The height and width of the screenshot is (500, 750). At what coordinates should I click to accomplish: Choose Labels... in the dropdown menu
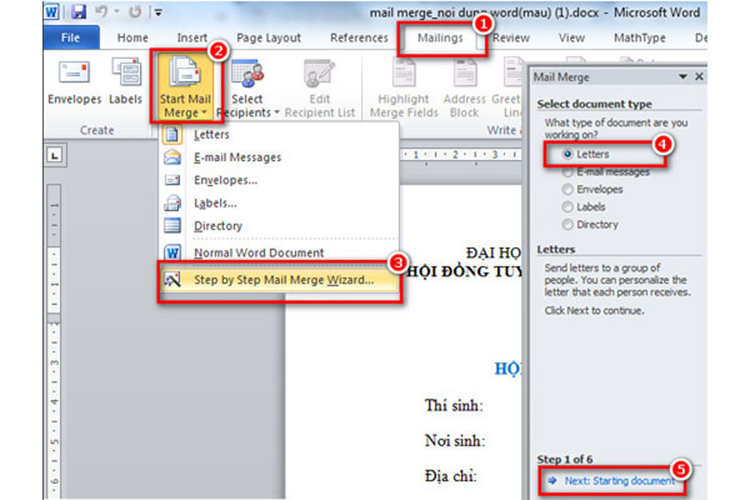point(279,203)
